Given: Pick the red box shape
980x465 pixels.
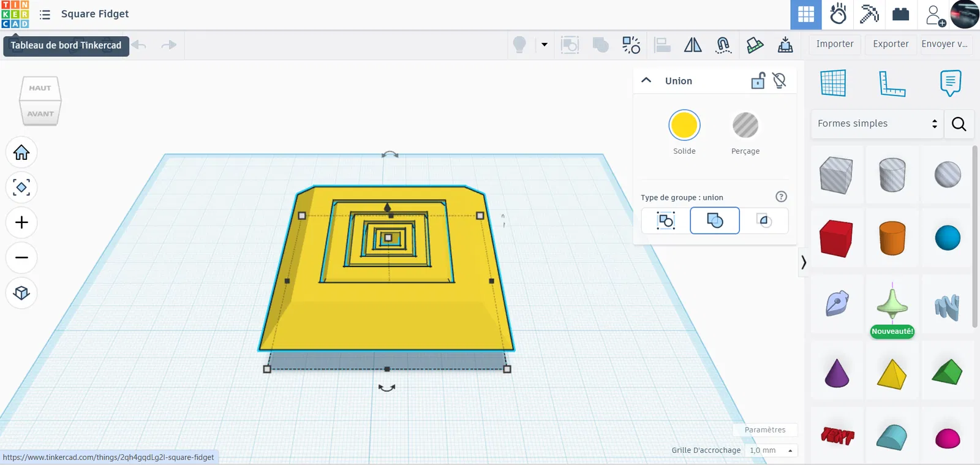Looking at the screenshot, I should pos(837,238).
